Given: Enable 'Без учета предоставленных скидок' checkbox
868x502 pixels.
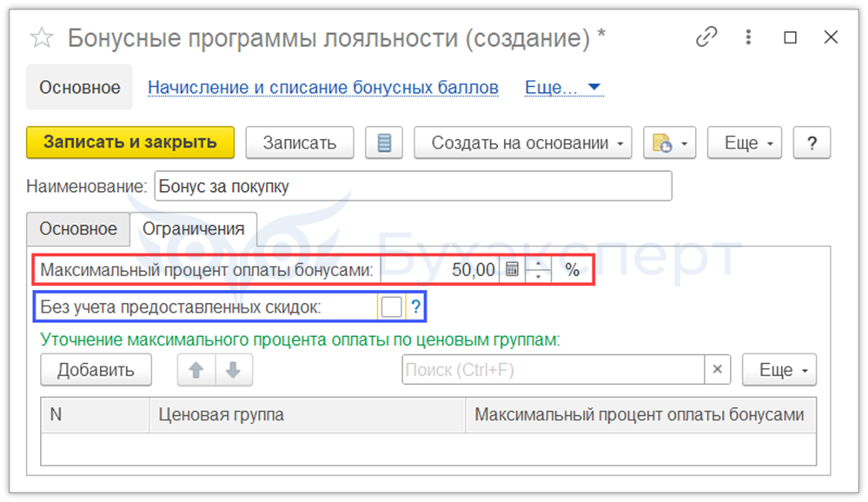Looking at the screenshot, I should [391, 307].
